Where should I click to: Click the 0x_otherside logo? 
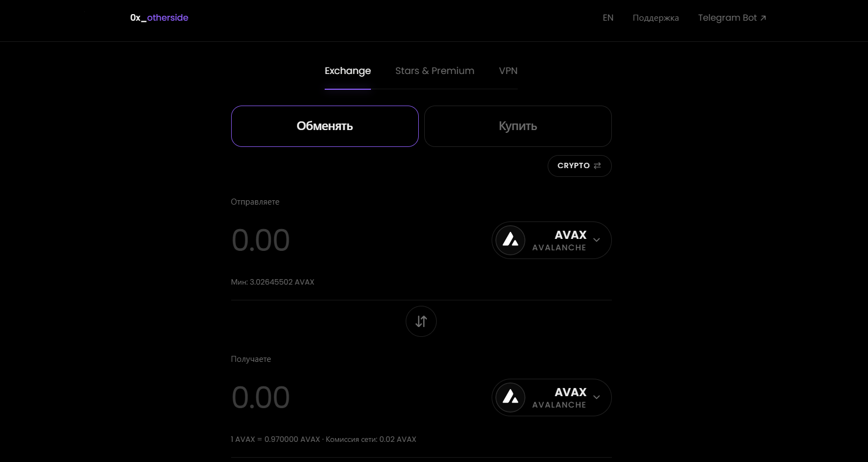pos(159,17)
